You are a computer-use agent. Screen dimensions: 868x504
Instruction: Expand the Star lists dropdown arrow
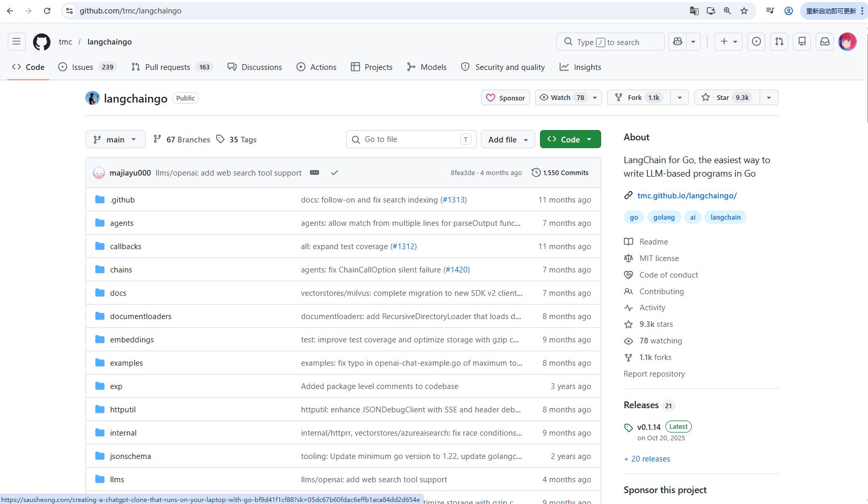(769, 98)
